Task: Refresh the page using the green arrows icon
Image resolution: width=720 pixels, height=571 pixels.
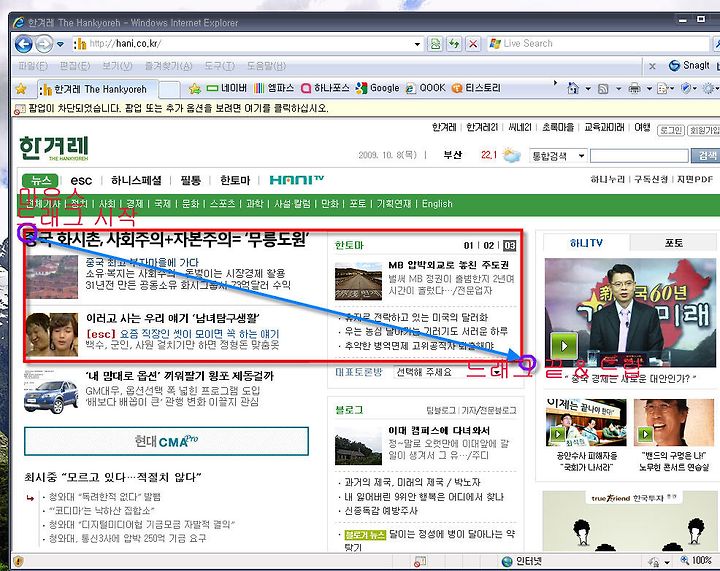Action: pyautogui.click(x=454, y=44)
